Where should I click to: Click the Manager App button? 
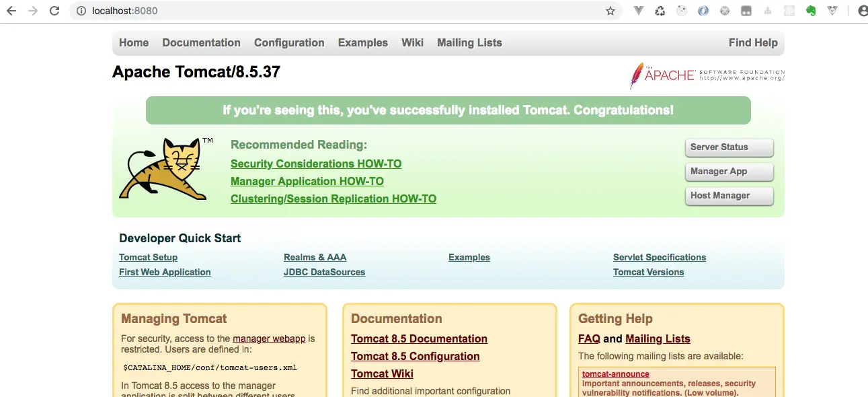click(729, 172)
